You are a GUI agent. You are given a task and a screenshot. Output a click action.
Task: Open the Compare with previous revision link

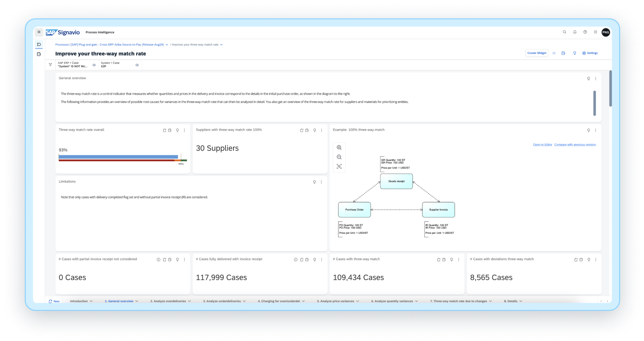[575, 145]
